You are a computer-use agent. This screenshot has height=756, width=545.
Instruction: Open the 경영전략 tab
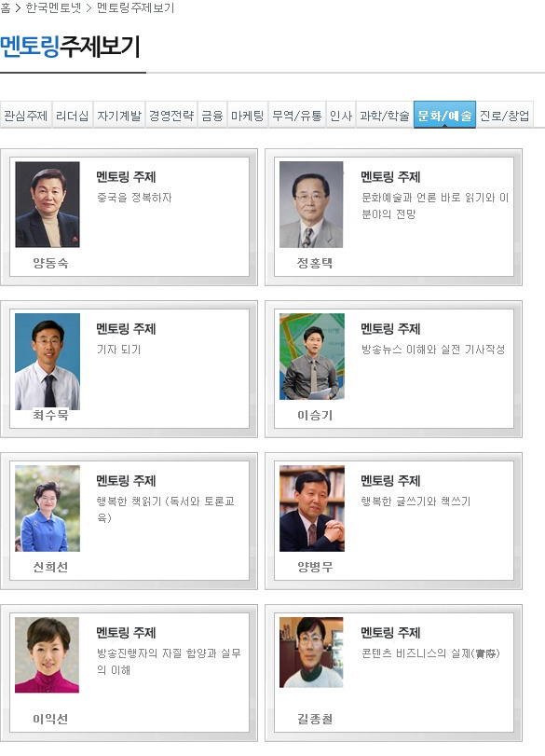171,116
